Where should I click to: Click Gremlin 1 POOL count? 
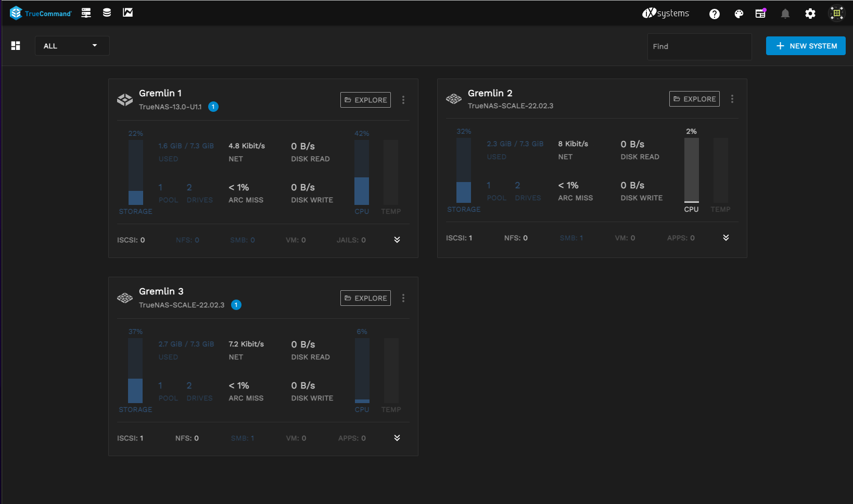[x=160, y=187]
